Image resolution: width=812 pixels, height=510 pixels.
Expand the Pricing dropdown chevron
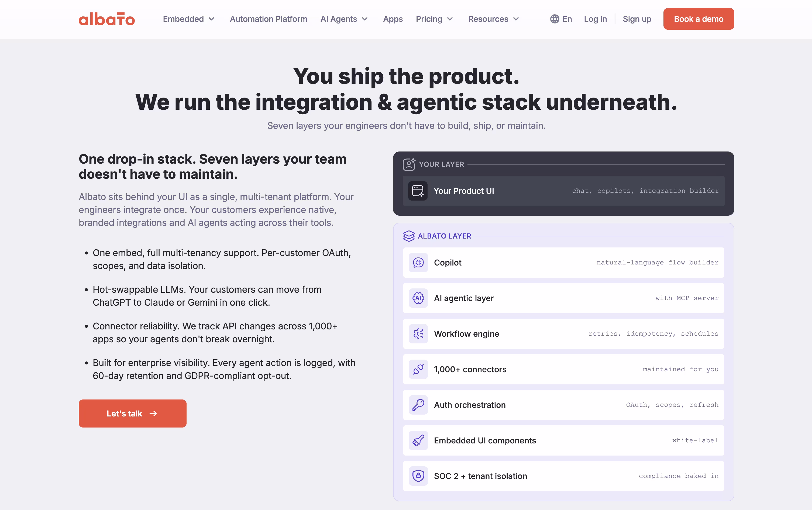pyautogui.click(x=450, y=19)
